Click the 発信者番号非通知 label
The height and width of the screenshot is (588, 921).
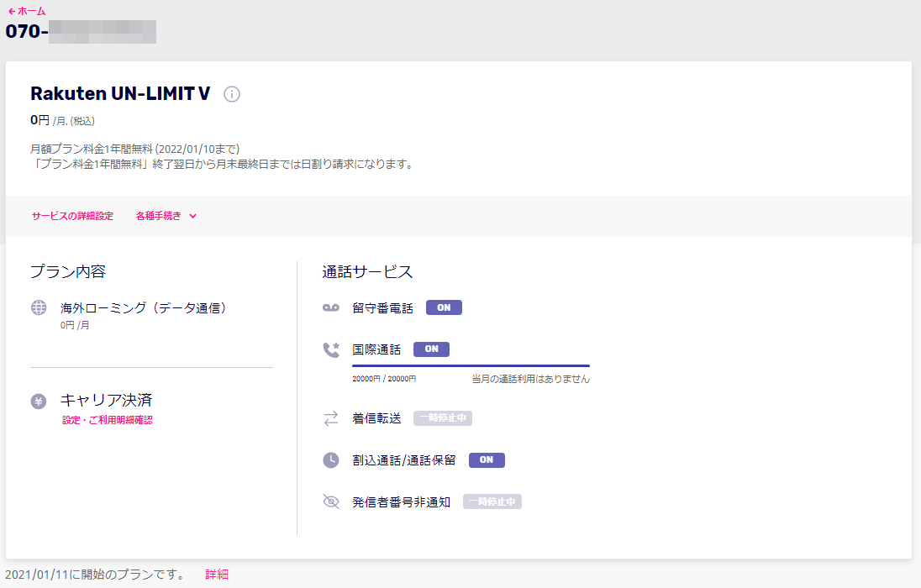click(x=401, y=501)
